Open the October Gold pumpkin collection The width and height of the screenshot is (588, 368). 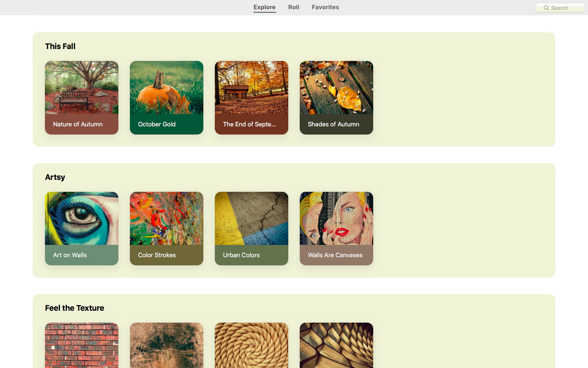tap(167, 98)
